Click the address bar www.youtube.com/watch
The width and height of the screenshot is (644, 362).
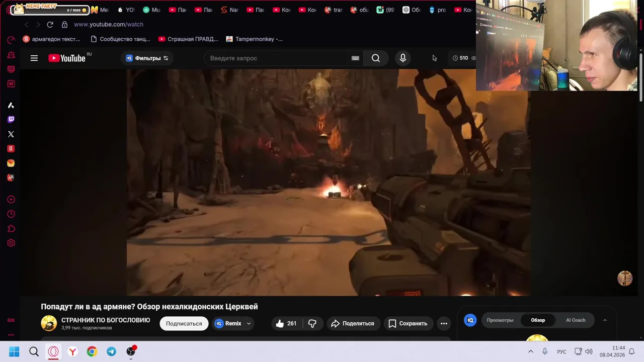pyautogui.click(x=109, y=24)
